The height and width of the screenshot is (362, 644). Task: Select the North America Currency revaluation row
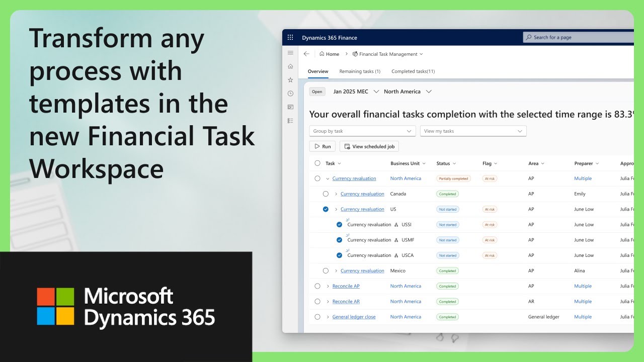pyautogui.click(x=317, y=178)
